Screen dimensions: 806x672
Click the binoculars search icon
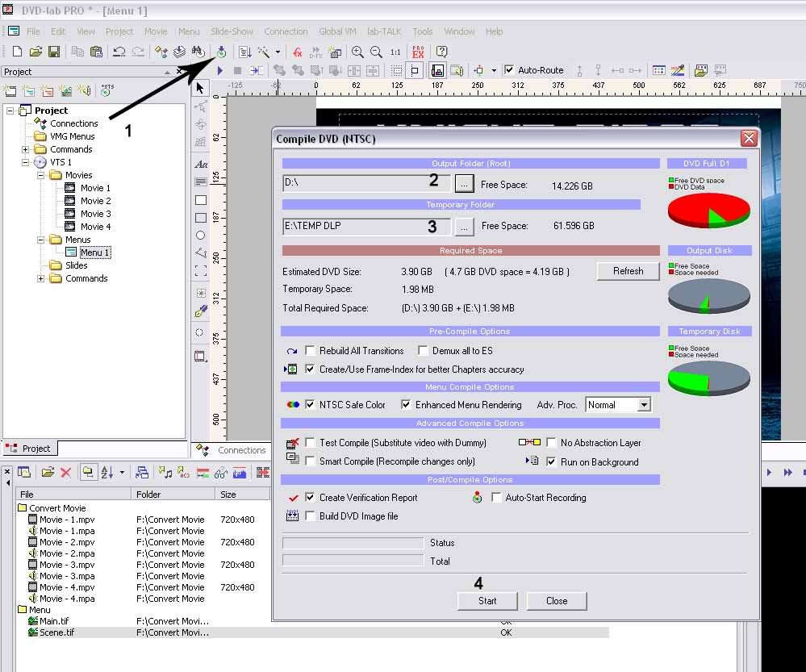point(198,52)
